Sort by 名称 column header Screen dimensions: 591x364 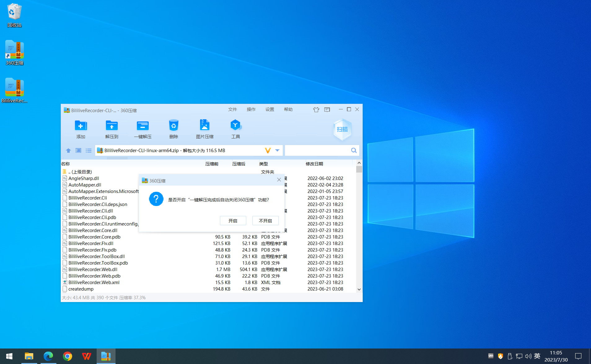click(65, 164)
